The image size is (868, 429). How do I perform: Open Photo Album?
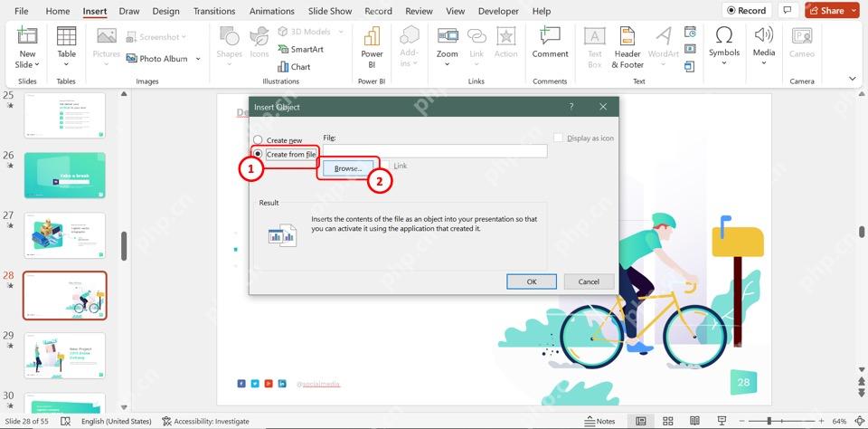pos(156,58)
